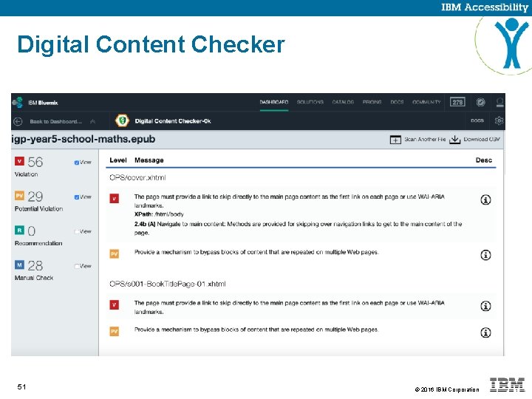
Task: Open the PRICING menu item
Action: (x=372, y=102)
